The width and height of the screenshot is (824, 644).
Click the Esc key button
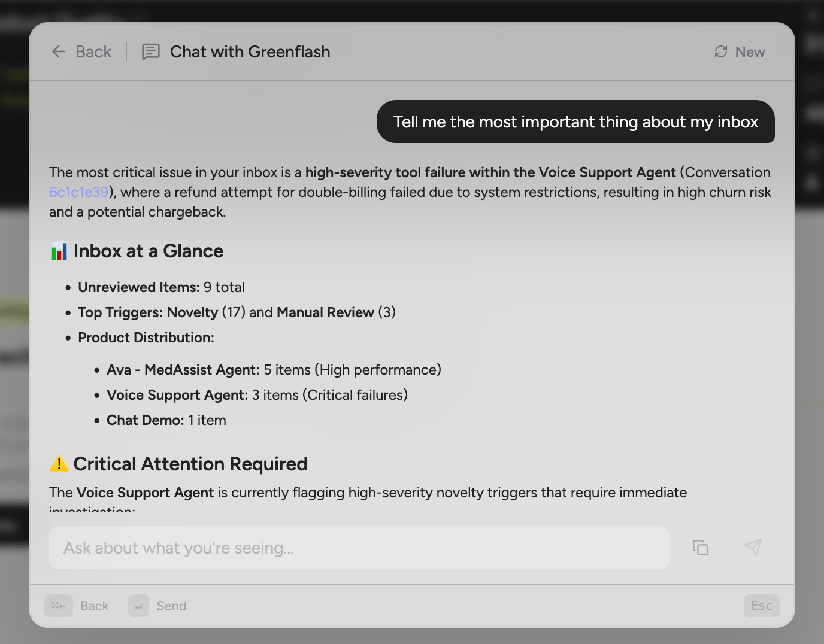[x=762, y=606]
